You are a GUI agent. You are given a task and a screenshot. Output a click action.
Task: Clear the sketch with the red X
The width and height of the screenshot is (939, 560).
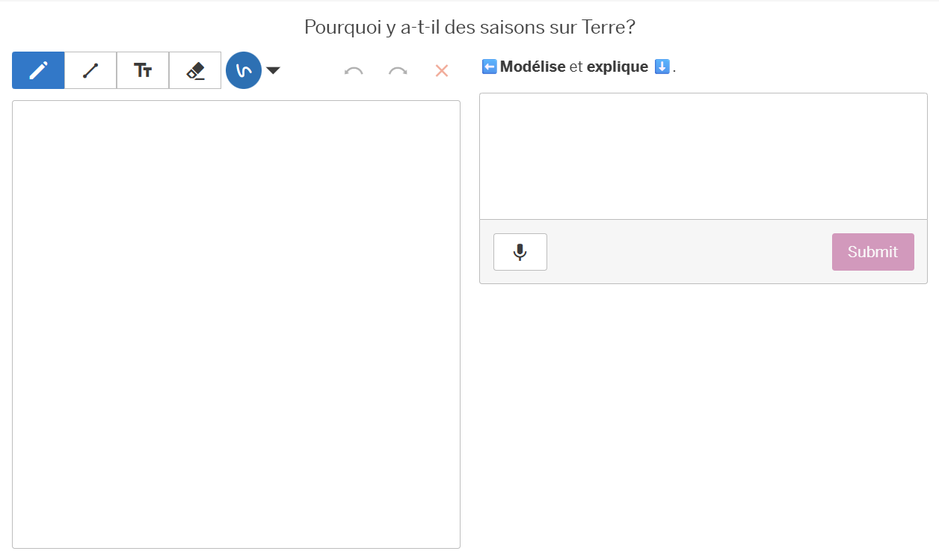[442, 70]
